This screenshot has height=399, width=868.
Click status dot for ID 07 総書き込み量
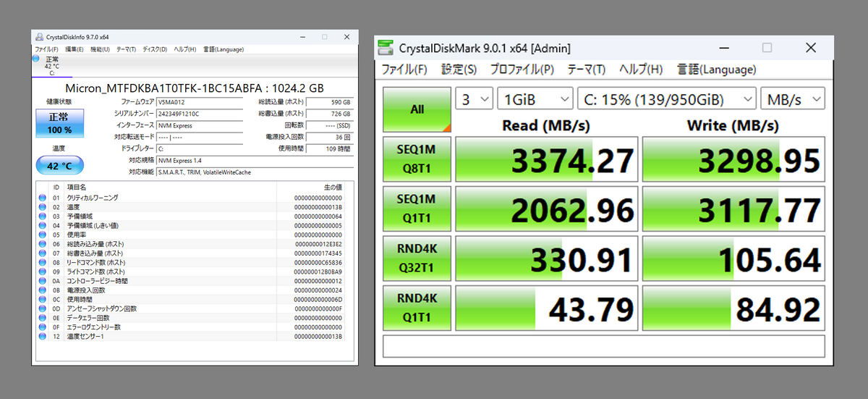pyautogui.click(x=42, y=253)
